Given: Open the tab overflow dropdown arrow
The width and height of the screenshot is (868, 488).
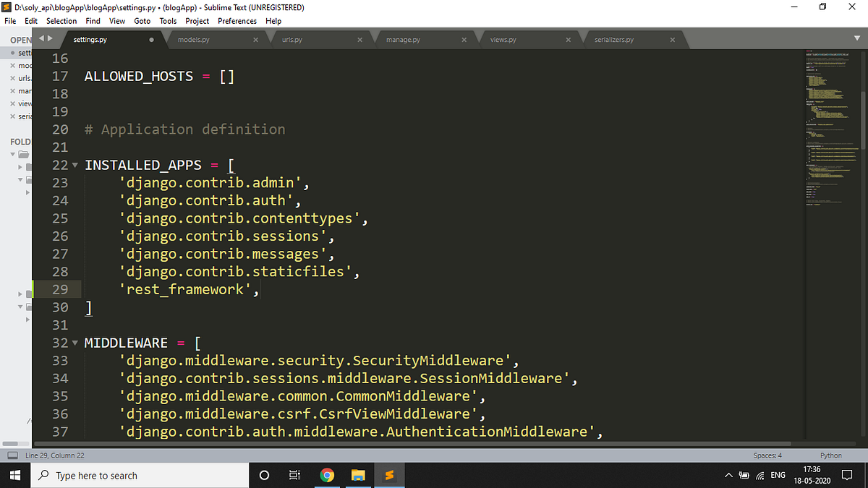Looking at the screenshot, I should (x=857, y=39).
